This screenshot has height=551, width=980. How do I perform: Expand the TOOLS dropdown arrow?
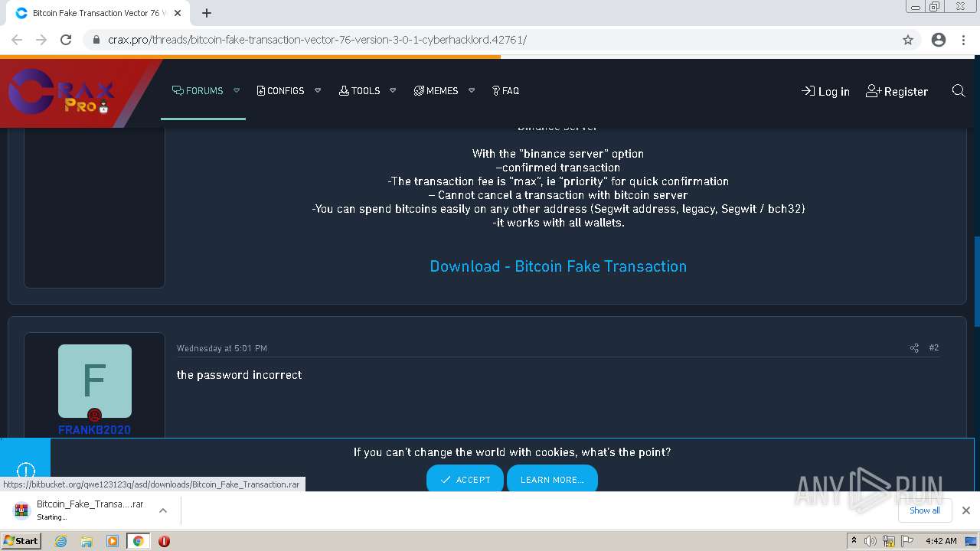[393, 91]
